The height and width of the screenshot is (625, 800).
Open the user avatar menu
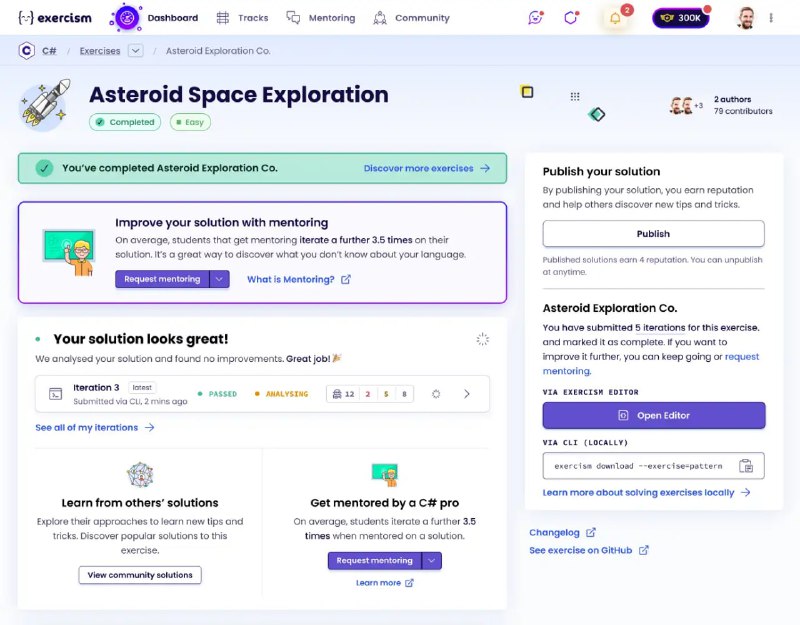point(746,18)
